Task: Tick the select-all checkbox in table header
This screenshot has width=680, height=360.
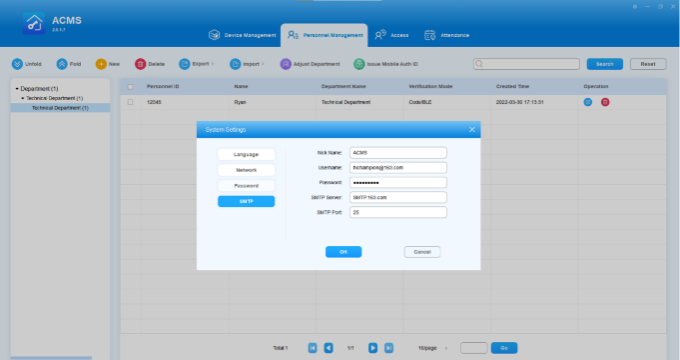Action: pyautogui.click(x=130, y=87)
